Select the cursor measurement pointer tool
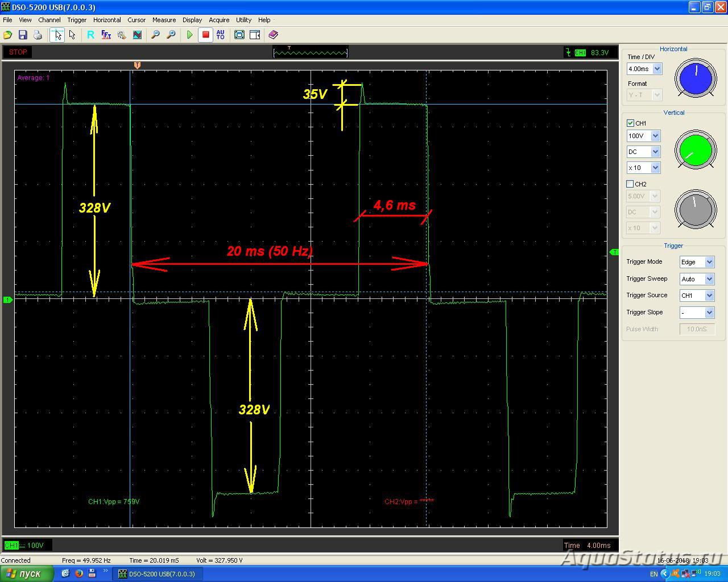The image size is (728, 582). point(57,35)
